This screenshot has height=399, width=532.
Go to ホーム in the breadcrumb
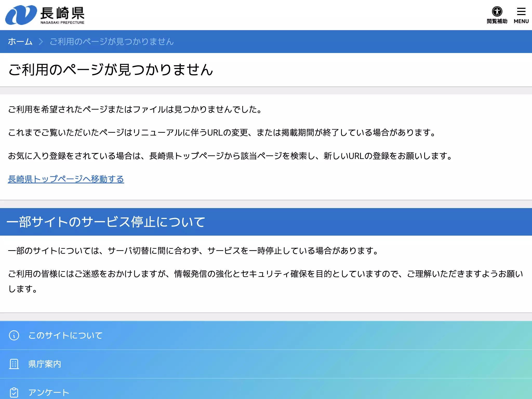tap(20, 42)
